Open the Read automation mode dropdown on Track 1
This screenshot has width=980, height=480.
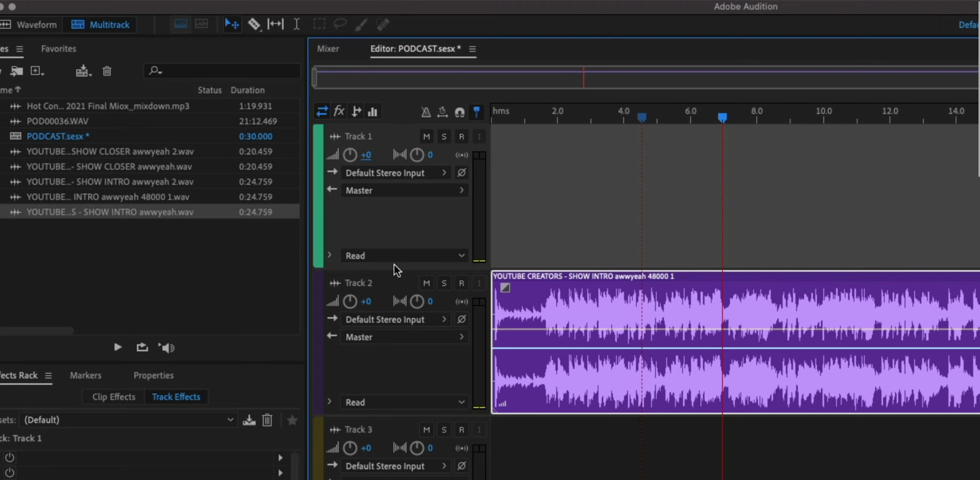[x=404, y=256]
